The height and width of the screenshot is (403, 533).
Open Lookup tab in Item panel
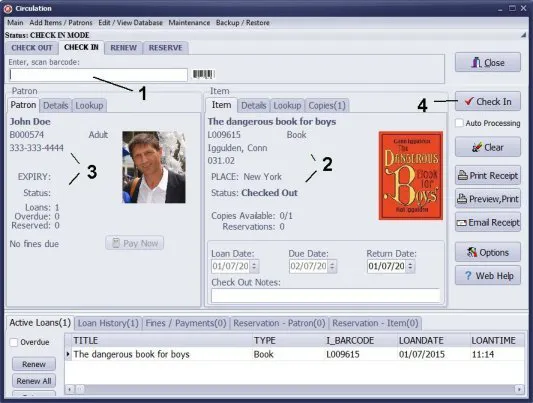[x=287, y=106]
